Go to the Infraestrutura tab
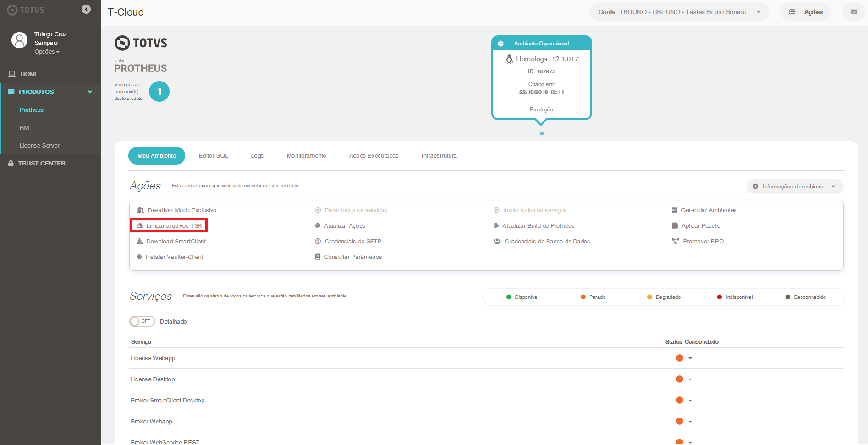Screen dimensions: 868x445 (439, 156)
